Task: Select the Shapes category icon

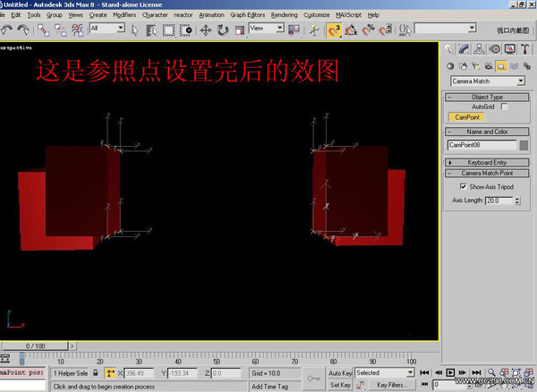Action: (463, 66)
